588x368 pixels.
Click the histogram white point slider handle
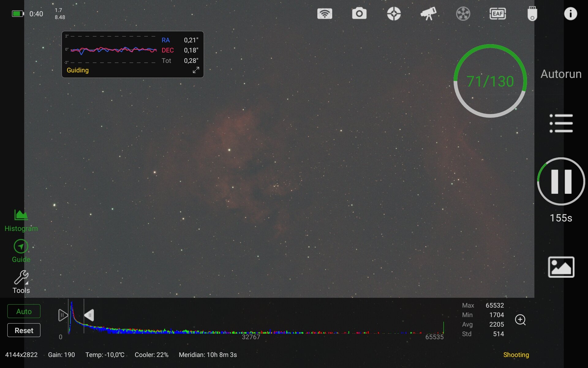pos(89,315)
